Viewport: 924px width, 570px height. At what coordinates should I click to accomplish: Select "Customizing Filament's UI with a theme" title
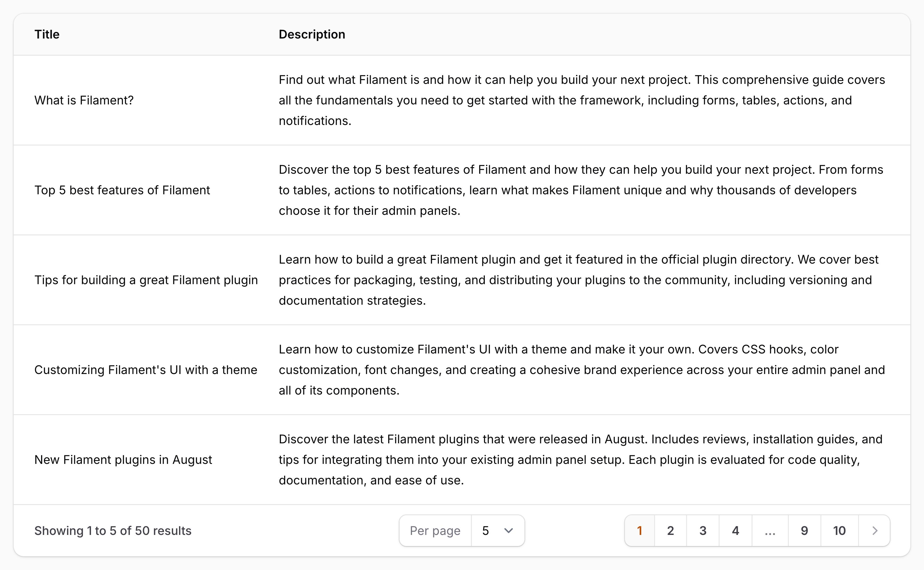click(146, 370)
